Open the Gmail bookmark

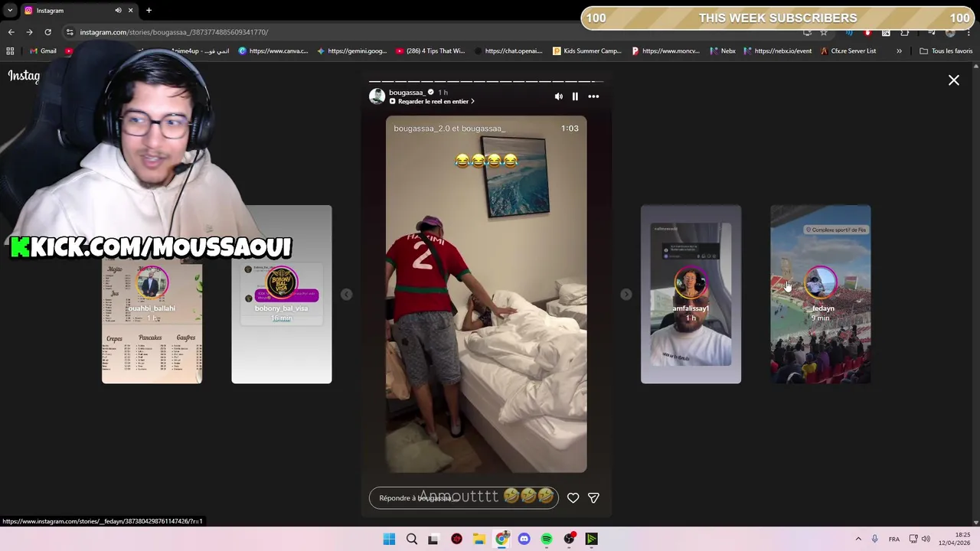(x=43, y=51)
